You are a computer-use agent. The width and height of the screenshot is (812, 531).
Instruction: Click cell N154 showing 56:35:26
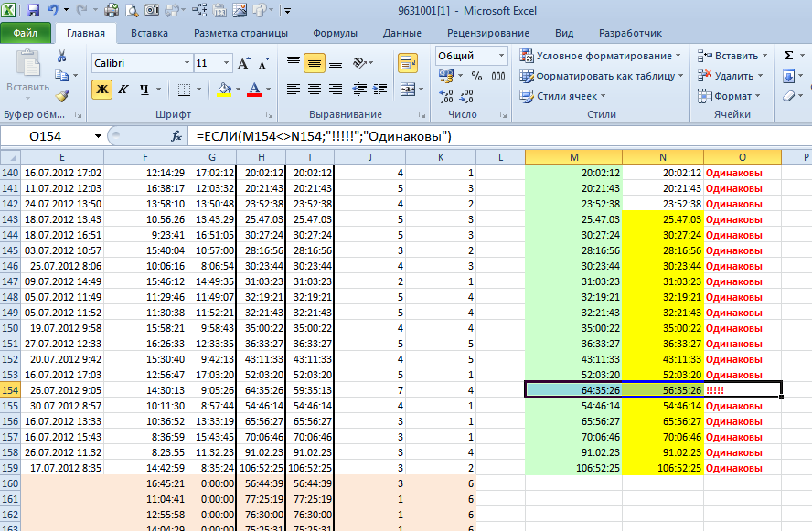(x=663, y=390)
